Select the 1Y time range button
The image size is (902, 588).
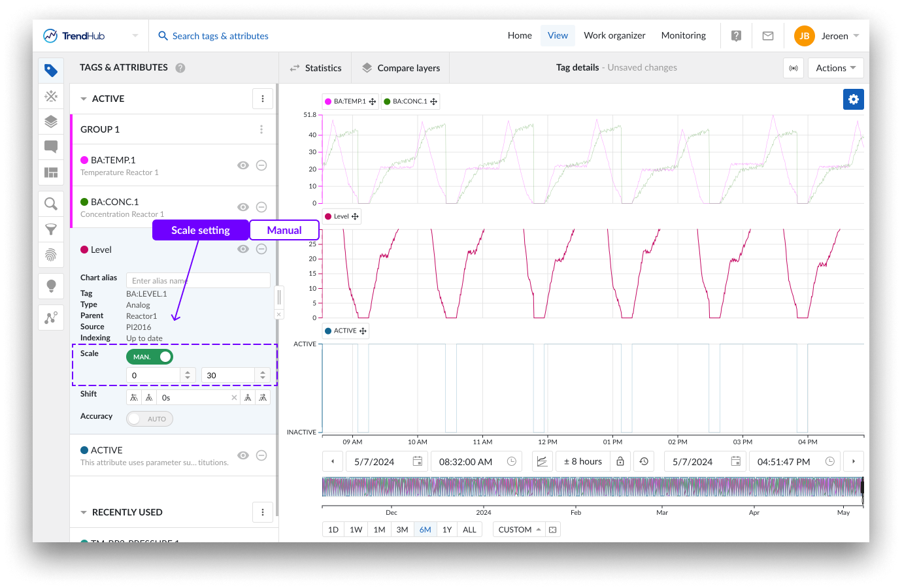coord(447,530)
